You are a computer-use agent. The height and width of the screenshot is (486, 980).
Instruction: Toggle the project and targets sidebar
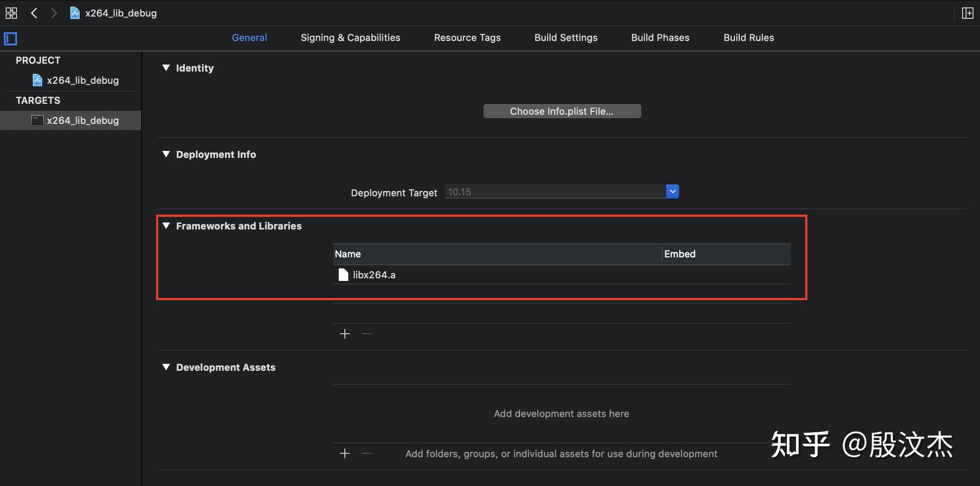click(10, 39)
